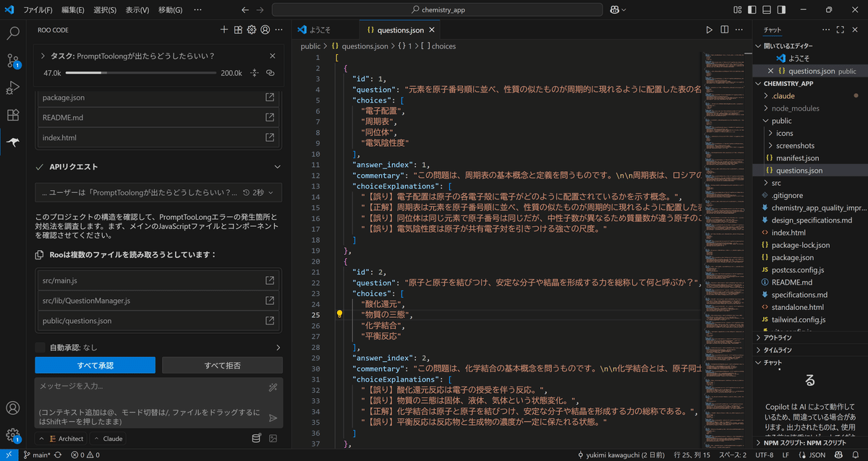Screen dimensions: 868x461
Task: Maximize the chat side panel
Action: tap(840, 30)
